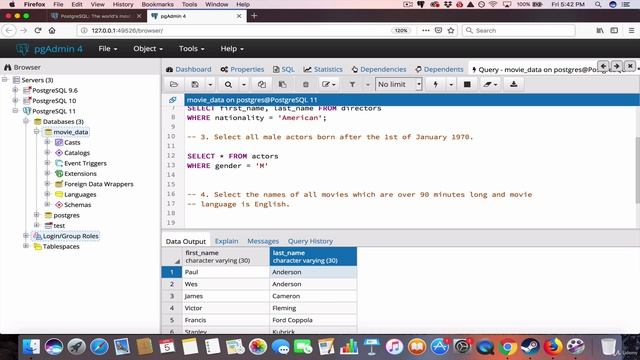The height and width of the screenshot is (360, 640).
Task: Open the pgAdmin Tools menu
Action: [191, 49]
